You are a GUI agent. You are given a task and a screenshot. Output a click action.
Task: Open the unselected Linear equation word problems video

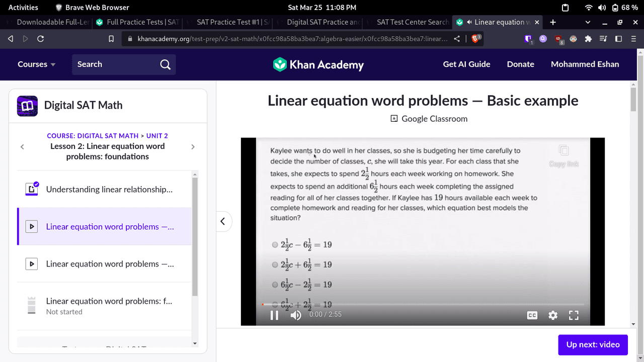105,264
